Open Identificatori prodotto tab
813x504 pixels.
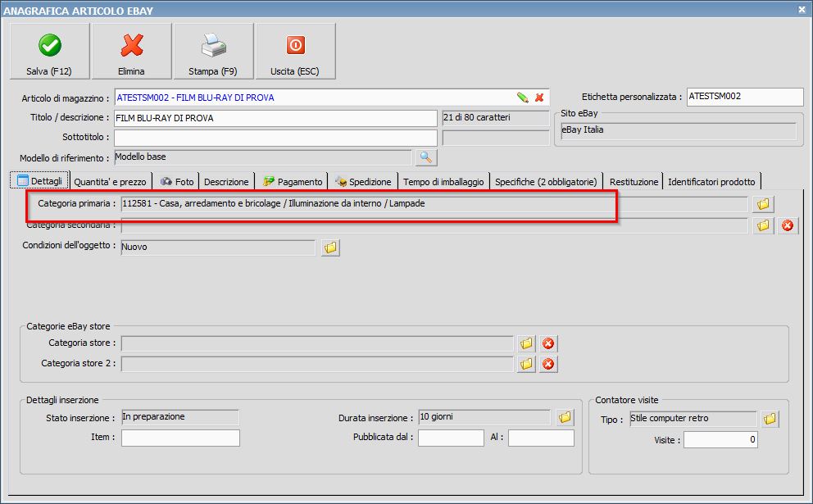(x=711, y=181)
